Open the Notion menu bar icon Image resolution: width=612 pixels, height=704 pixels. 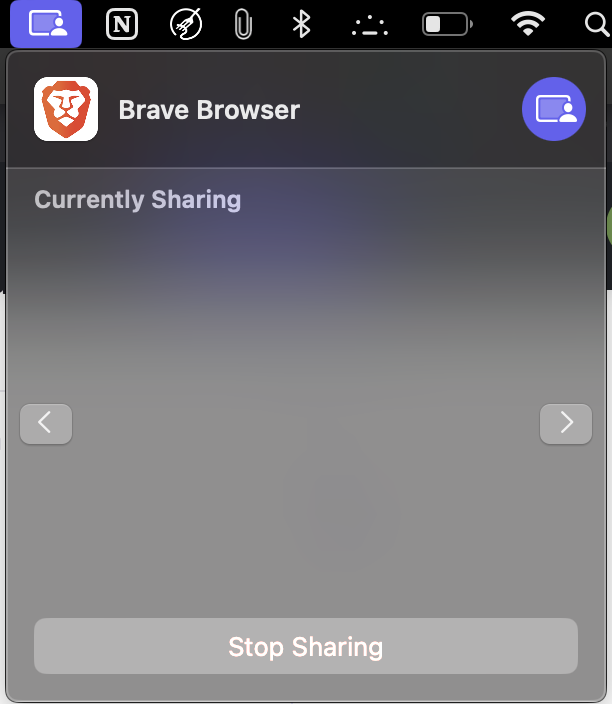coord(122,24)
